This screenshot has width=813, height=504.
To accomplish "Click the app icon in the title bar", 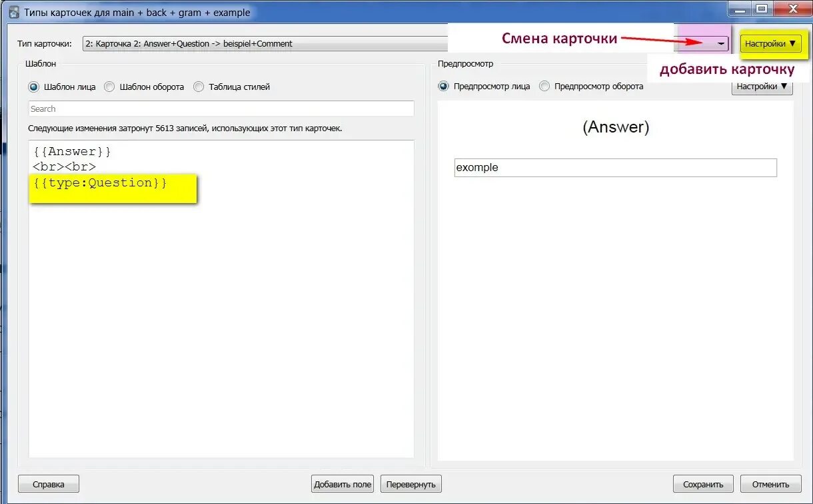I will click(x=13, y=11).
